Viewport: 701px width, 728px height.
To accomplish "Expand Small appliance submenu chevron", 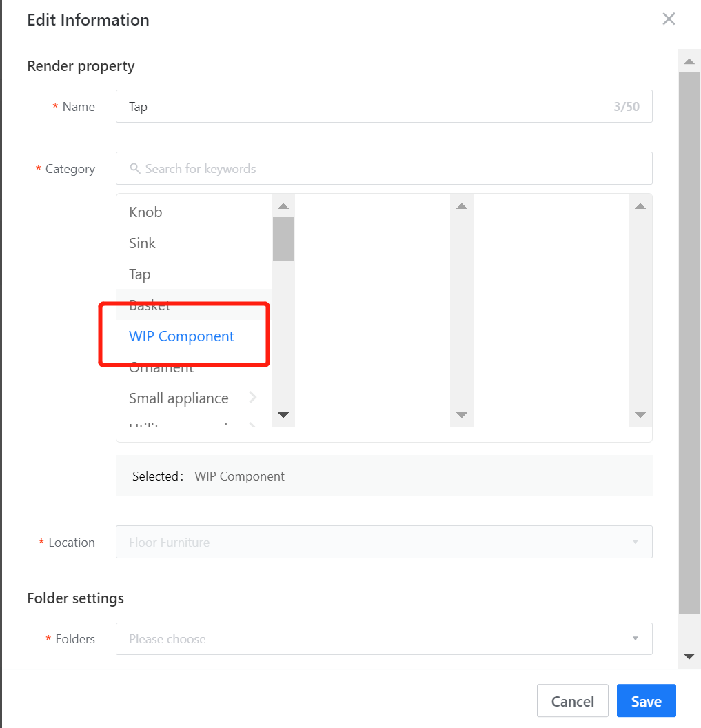I will [253, 398].
